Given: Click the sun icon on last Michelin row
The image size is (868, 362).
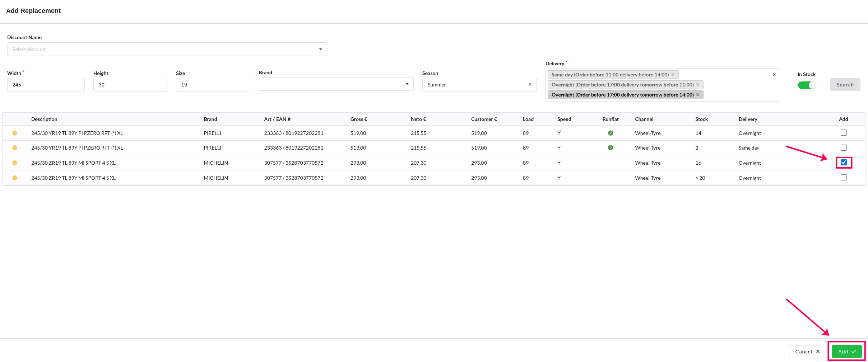Looking at the screenshot, I should point(15,178).
